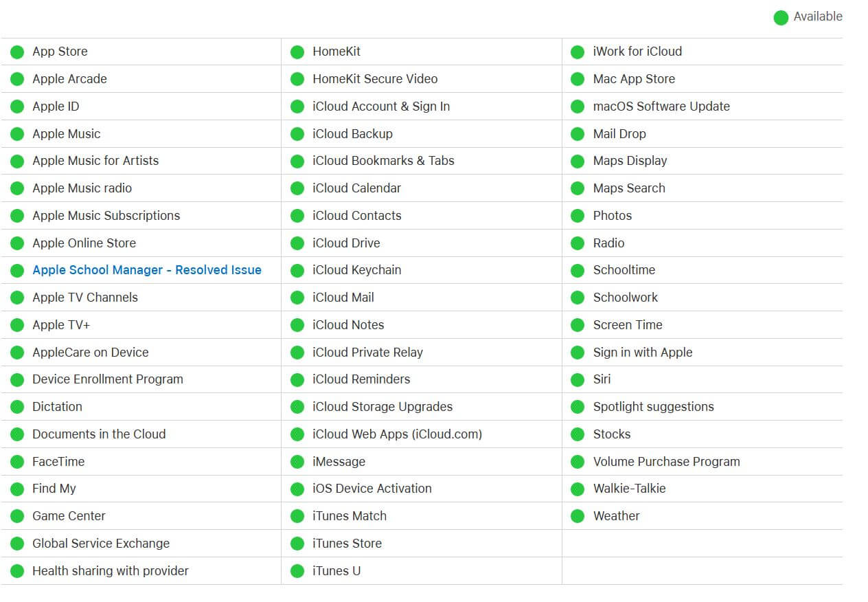Click the HomeKit Secure Video label

click(375, 79)
